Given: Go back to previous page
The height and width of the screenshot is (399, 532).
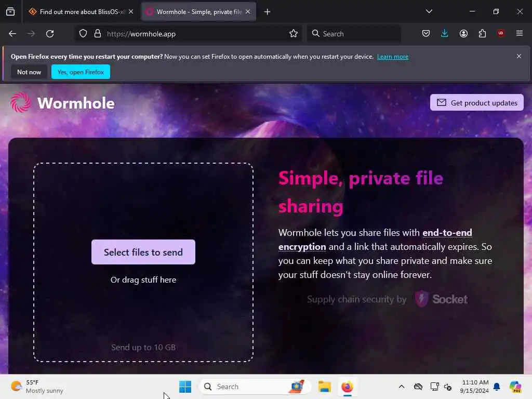Looking at the screenshot, I should [x=12, y=34].
